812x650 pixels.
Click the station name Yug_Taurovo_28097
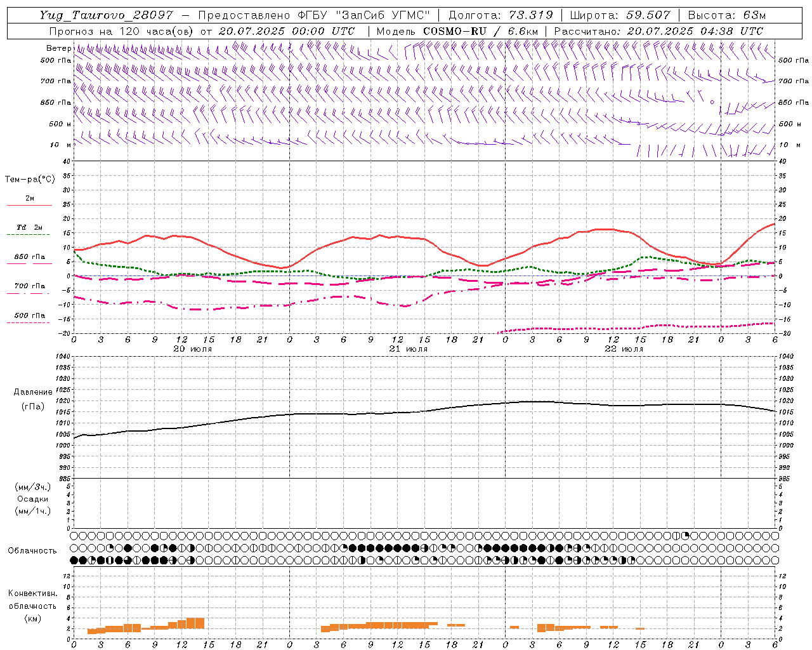click(x=106, y=16)
